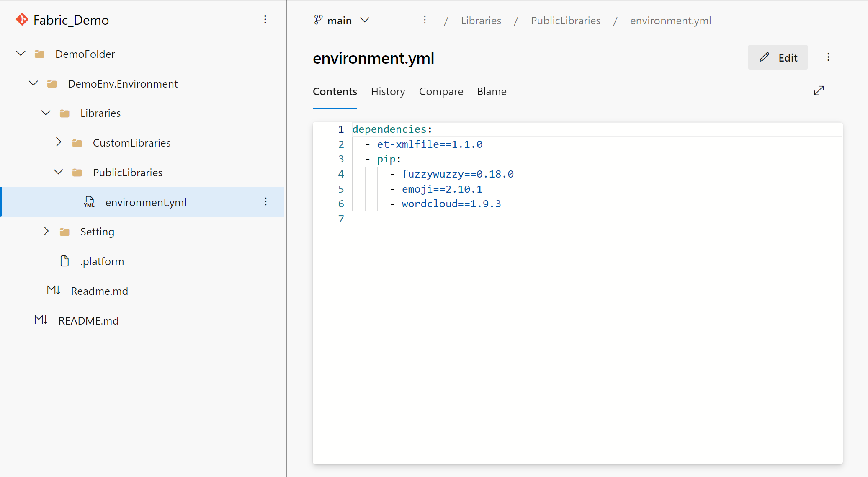The height and width of the screenshot is (477, 868).
Task: Click the main branch dropdown selector
Action: click(341, 21)
